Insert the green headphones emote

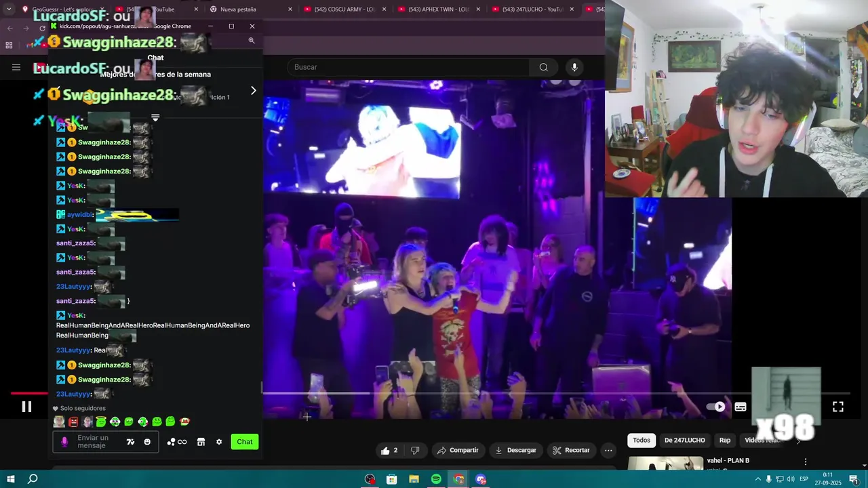115,422
